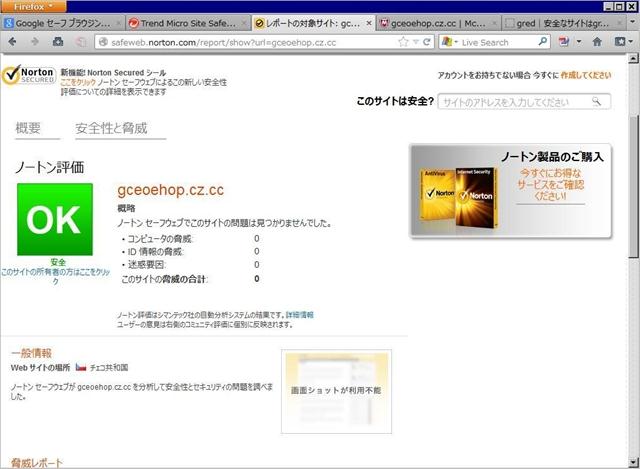The width and height of the screenshot is (640, 469).
Task: Minimize the Firefox window
Action: click(609, 6)
